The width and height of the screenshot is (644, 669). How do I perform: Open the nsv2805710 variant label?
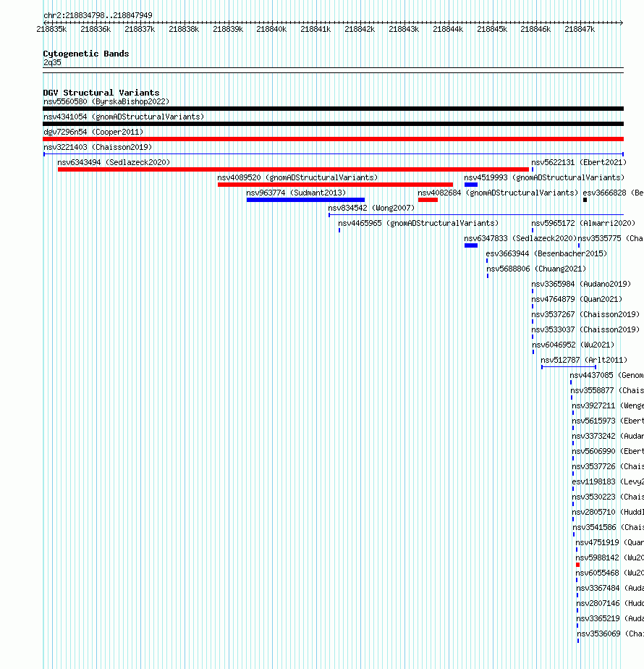coord(608,512)
